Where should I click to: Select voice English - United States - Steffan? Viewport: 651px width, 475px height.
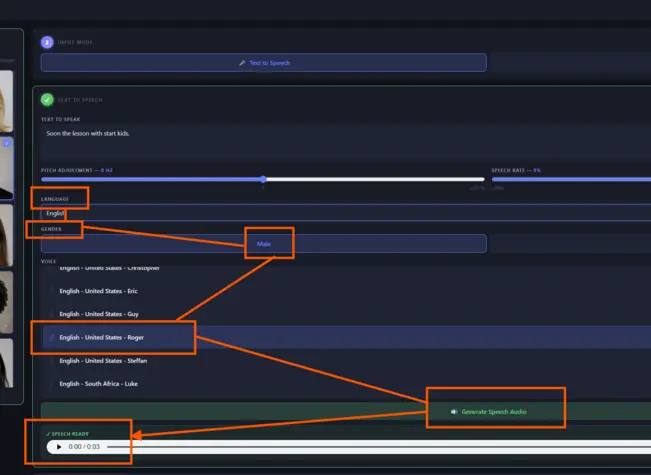(347, 361)
